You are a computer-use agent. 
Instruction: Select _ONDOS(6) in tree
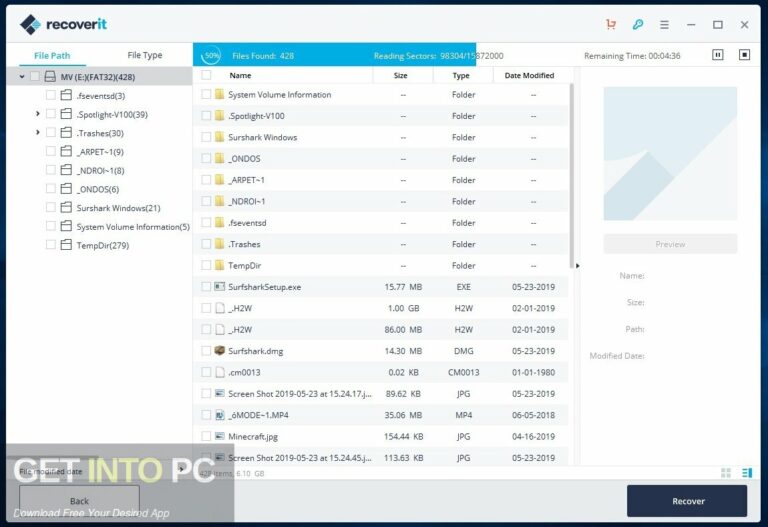[97, 189]
